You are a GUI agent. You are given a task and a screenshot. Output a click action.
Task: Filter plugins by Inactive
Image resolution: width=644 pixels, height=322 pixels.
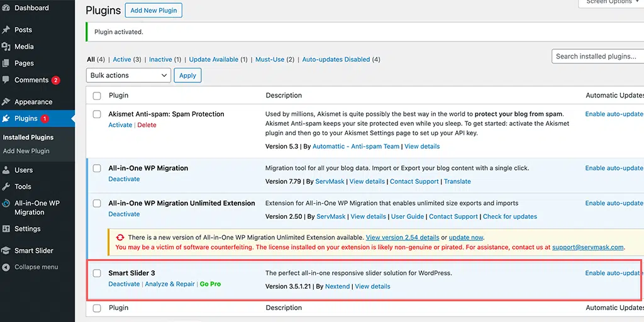[160, 60]
